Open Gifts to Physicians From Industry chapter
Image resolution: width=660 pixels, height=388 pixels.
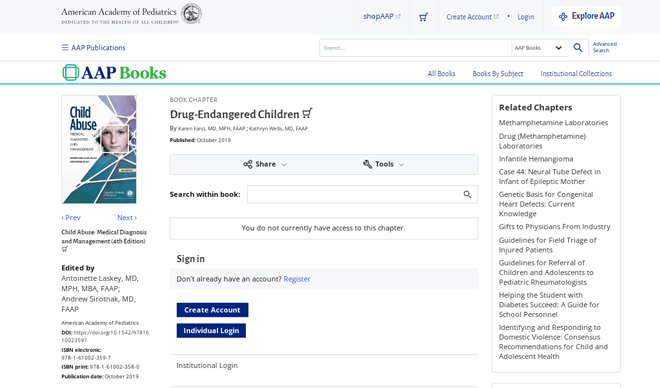554,227
